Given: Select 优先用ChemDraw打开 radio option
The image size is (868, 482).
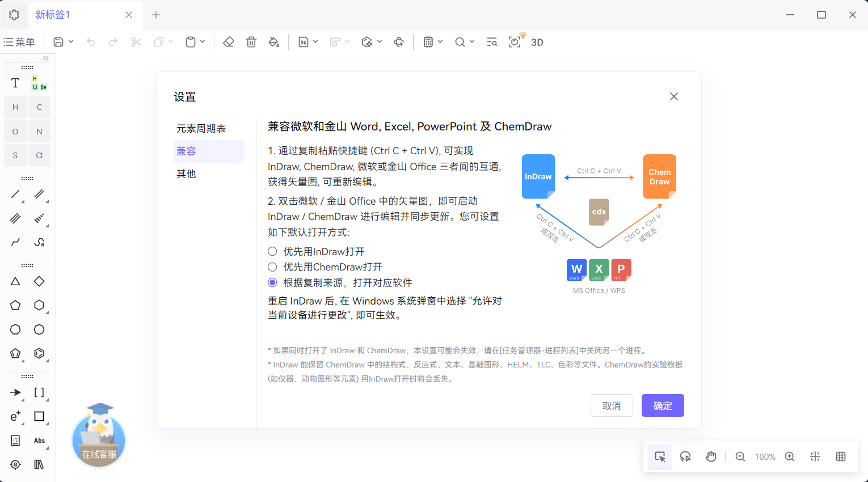Looking at the screenshot, I should click(272, 267).
